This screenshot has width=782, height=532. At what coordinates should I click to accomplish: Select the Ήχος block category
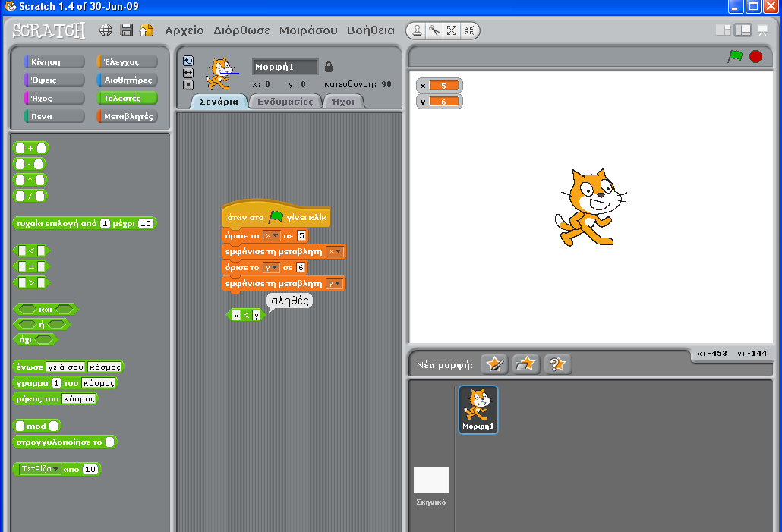(x=54, y=98)
